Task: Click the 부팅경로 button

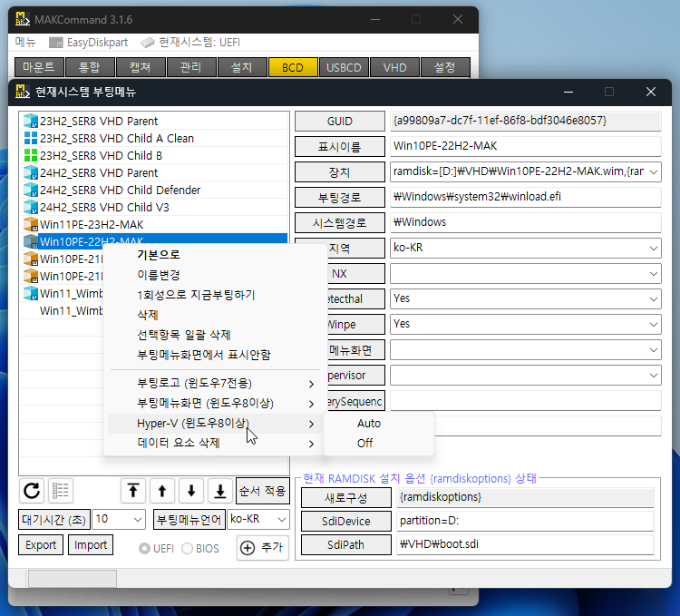Action: click(x=340, y=198)
